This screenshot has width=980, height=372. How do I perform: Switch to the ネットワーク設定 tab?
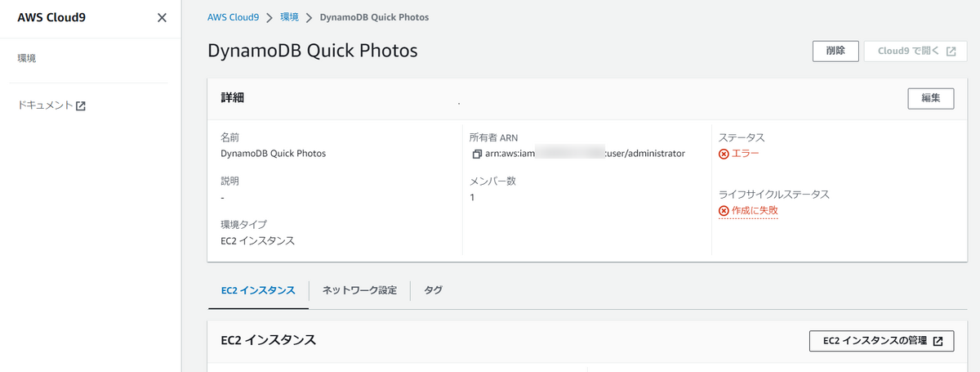pyautogui.click(x=359, y=291)
